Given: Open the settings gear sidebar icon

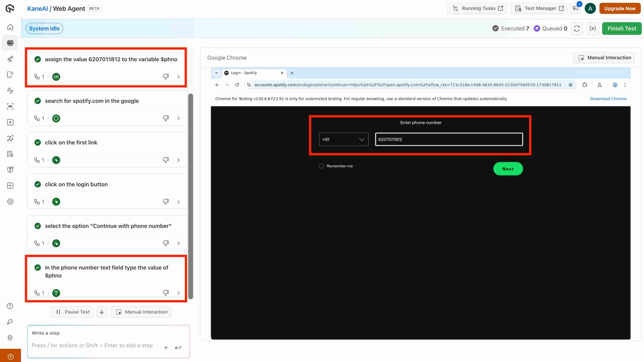Looking at the screenshot, I should (x=10, y=202).
